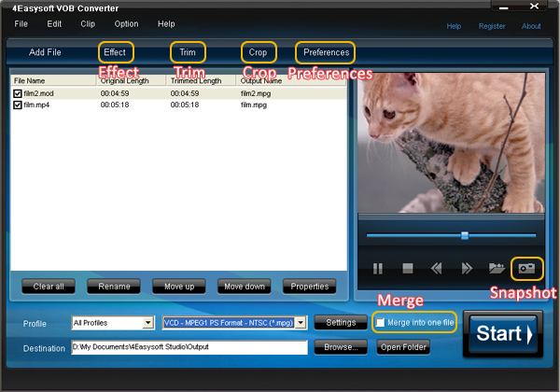Click the blue Help link
The image size is (560, 392).
coord(454,26)
